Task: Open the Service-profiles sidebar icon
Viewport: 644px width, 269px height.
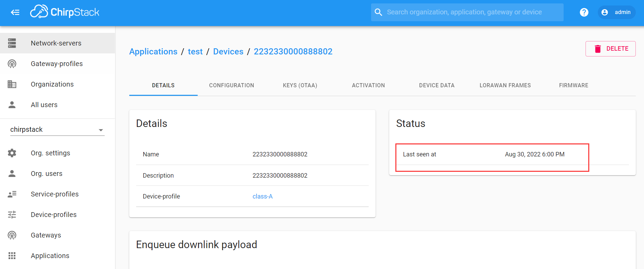Action: [x=12, y=194]
